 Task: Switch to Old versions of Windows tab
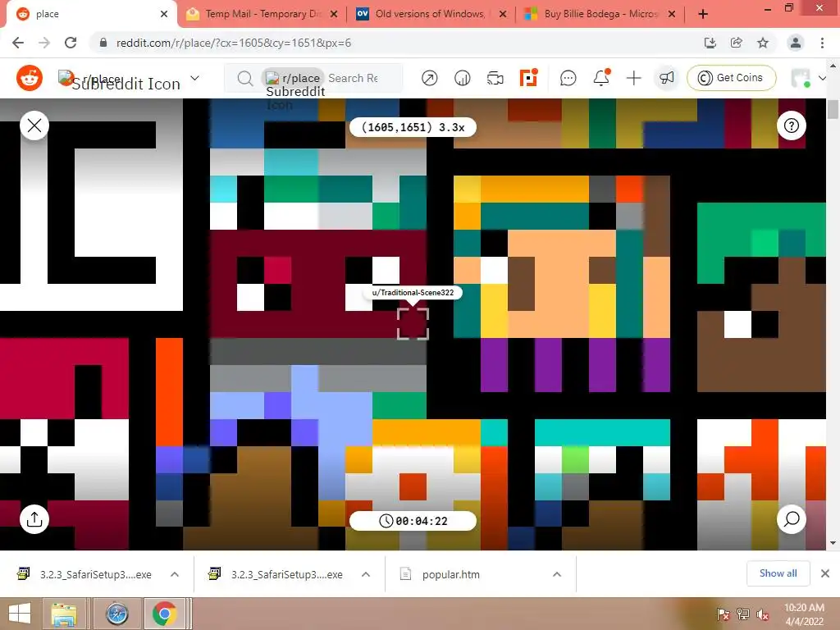[431, 14]
